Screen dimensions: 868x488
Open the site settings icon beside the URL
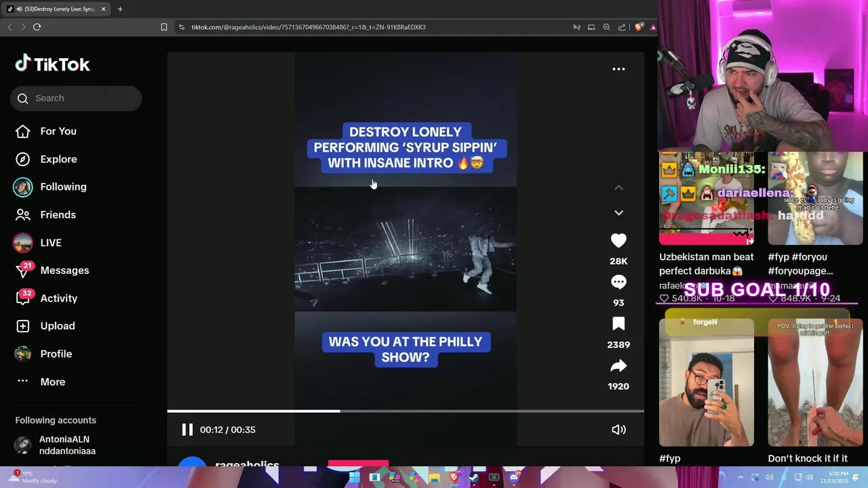tap(182, 27)
